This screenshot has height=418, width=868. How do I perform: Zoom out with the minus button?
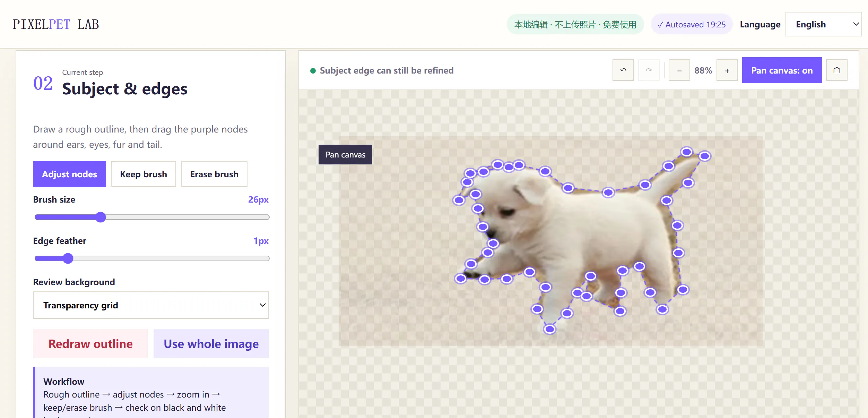tap(679, 70)
